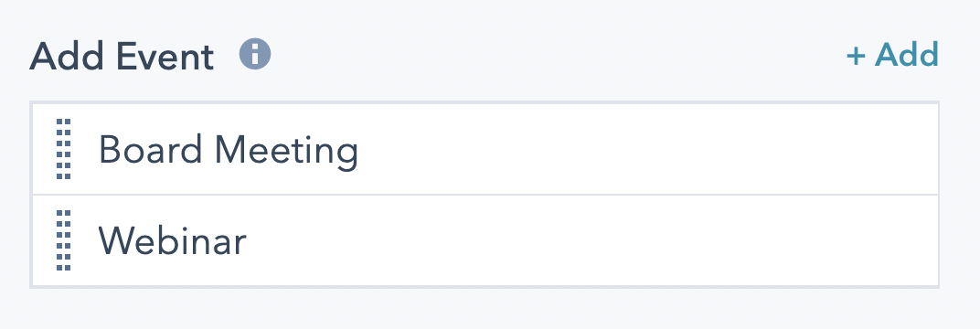Show help for the Add Event section
The height and width of the screenshot is (329, 980).
pyautogui.click(x=255, y=54)
